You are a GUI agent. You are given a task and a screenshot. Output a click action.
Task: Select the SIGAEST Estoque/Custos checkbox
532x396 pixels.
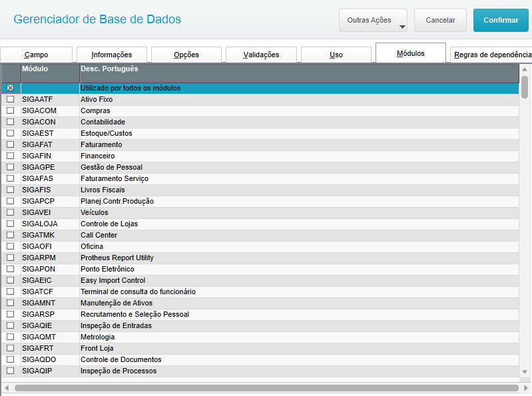(11, 133)
